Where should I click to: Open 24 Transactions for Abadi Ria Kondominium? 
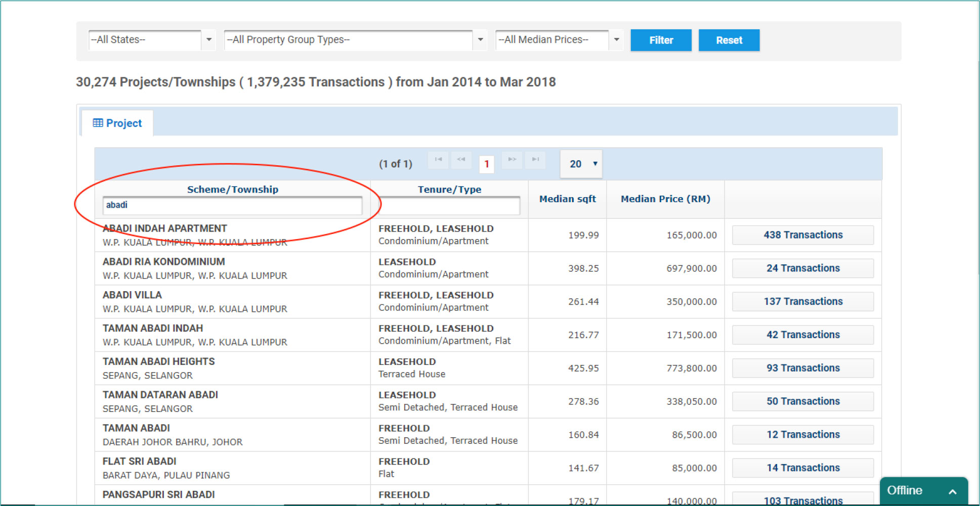(803, 268)
